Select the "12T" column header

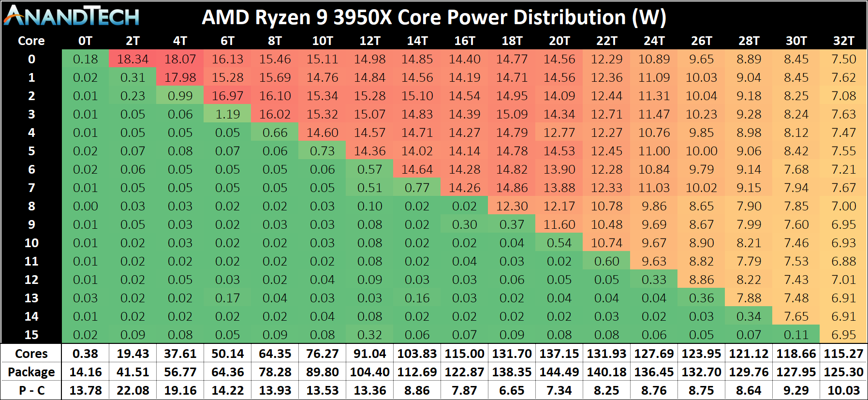click(370, 41)
